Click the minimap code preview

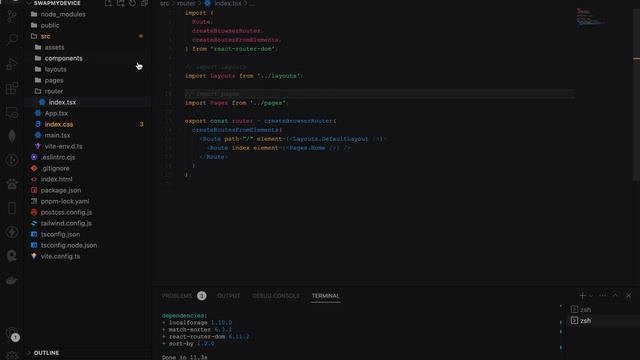[590, 17]
